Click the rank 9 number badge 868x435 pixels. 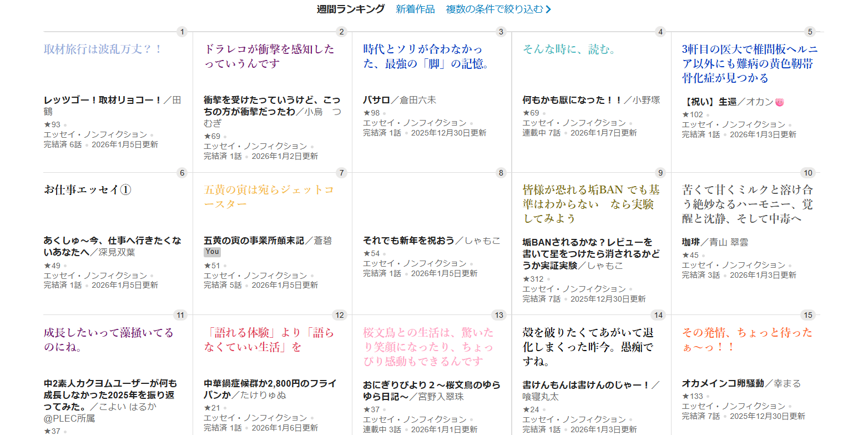coord(660,173)
